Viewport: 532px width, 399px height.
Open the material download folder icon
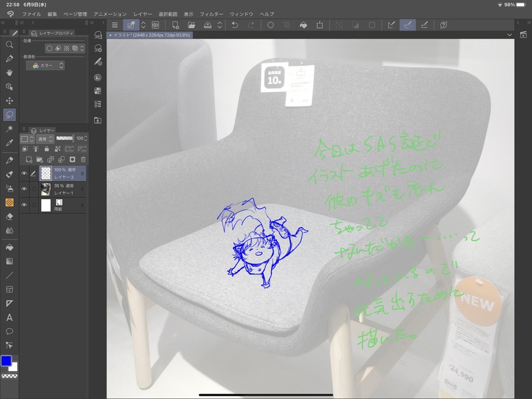[x=98, y=121]
